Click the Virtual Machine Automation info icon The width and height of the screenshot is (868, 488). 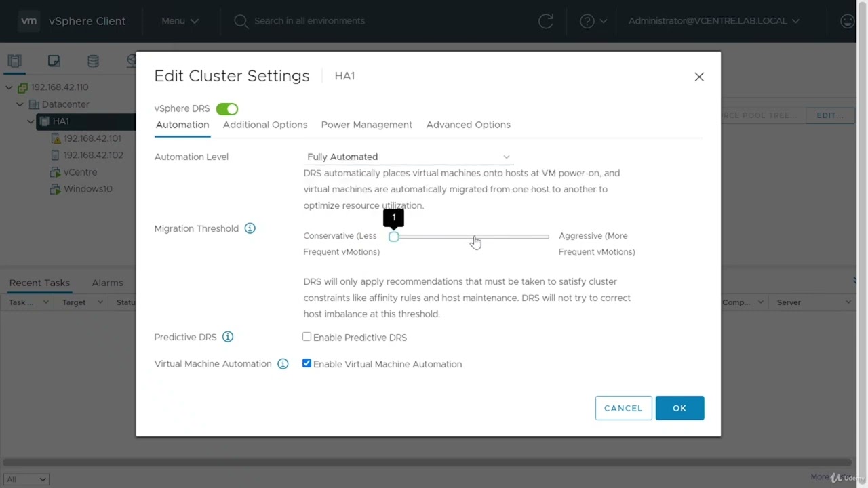coord(283,364)
